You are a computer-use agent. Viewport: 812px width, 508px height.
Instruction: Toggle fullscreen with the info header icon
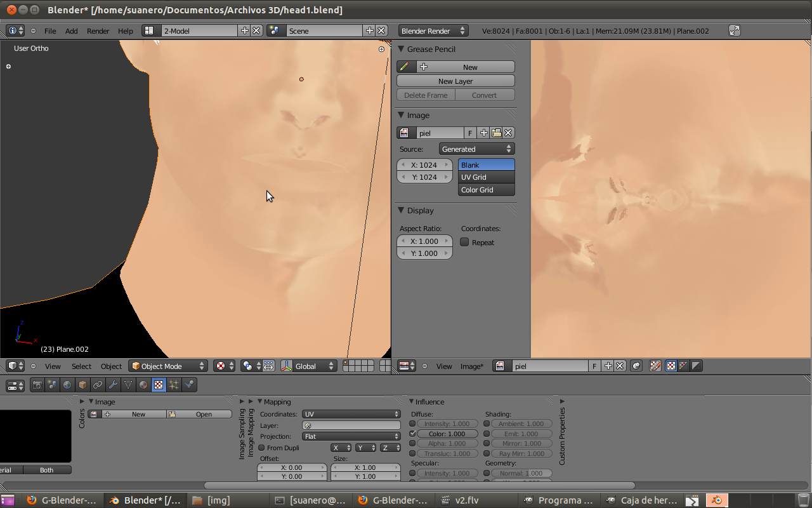(735, 30)
